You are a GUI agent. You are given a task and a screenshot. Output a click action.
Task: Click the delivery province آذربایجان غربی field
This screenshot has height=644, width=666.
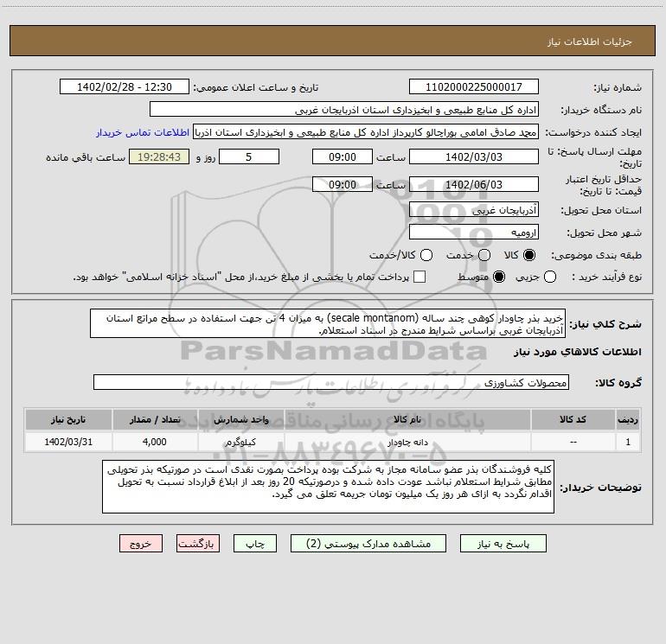[474, 209]
